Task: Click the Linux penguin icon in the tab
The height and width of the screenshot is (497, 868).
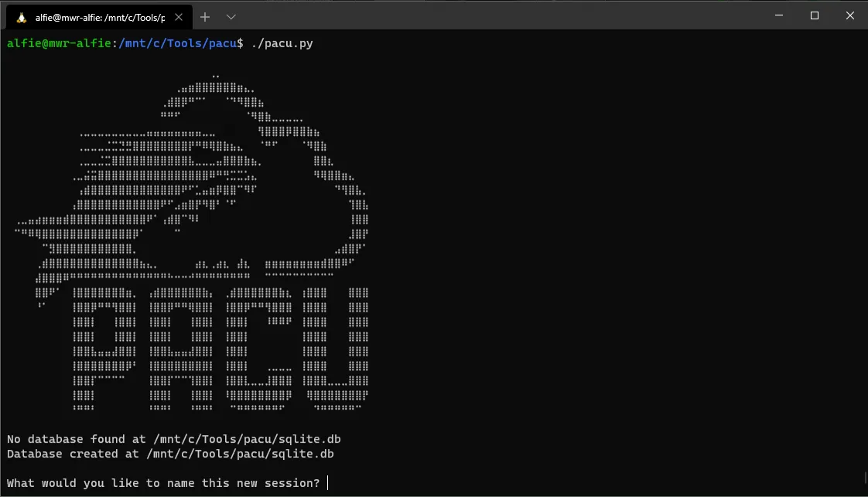Action: tap(21, 18)
